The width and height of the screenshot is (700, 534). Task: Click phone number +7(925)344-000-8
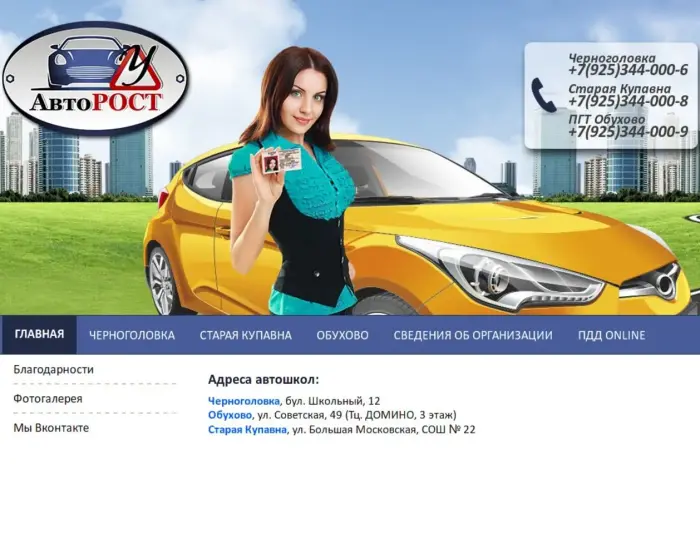pos(628,101)
